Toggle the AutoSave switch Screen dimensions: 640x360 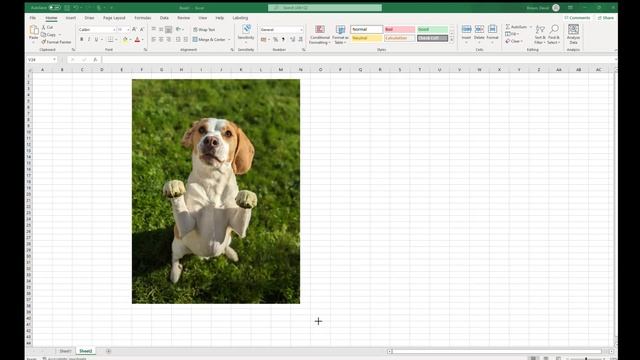(55, 8)
